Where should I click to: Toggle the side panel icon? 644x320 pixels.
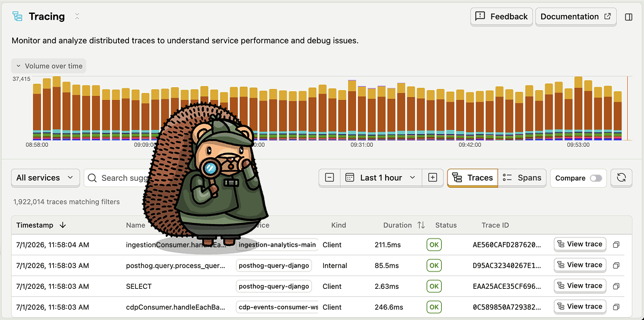click(x=628, y=17)
